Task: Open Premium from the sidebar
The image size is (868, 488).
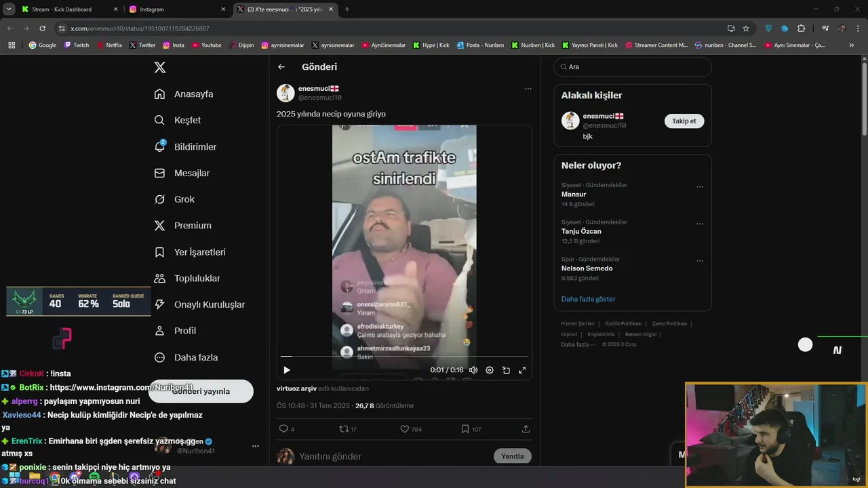Action: (x=183, y=226)
